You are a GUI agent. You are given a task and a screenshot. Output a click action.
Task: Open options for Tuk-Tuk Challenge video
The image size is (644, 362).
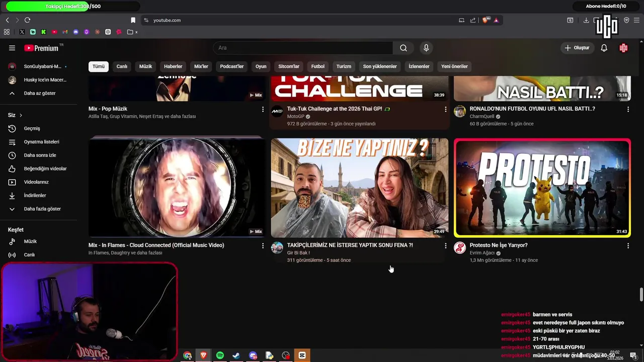point(445,109)
